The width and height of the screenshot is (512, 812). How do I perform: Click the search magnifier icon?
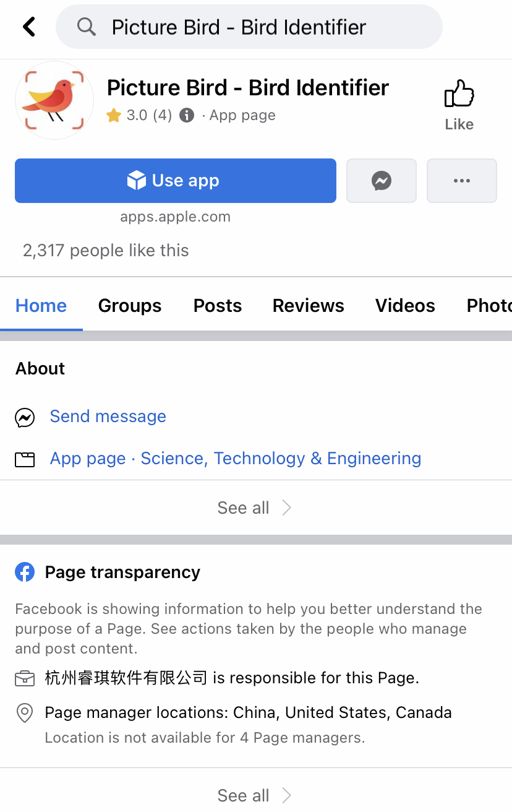click(87, 27)
